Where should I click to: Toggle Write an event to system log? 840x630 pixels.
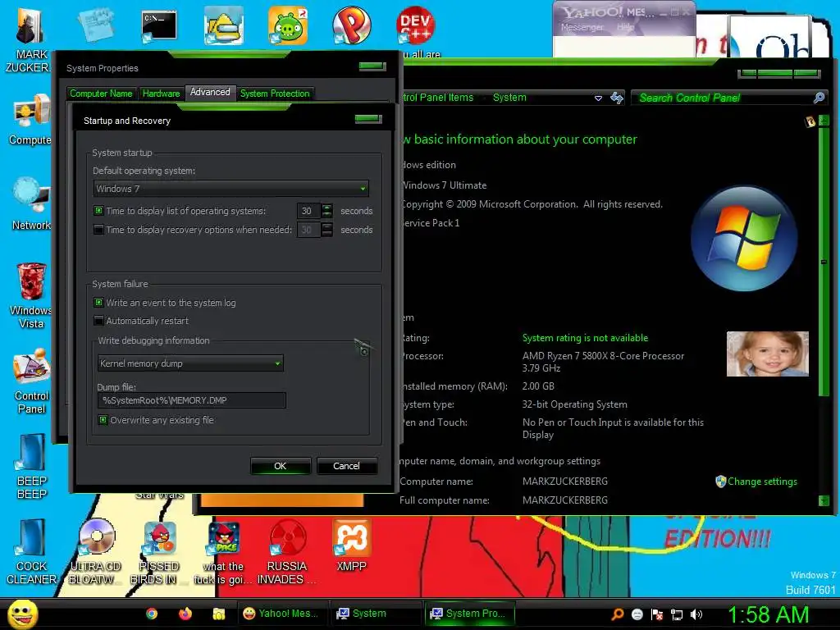point(98,302)
